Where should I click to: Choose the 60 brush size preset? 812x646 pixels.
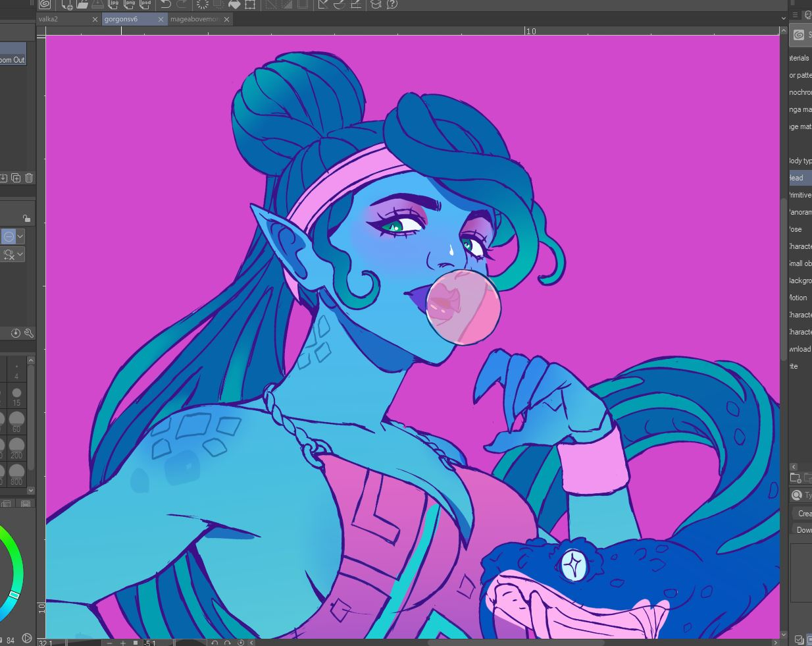coord(16,421)
